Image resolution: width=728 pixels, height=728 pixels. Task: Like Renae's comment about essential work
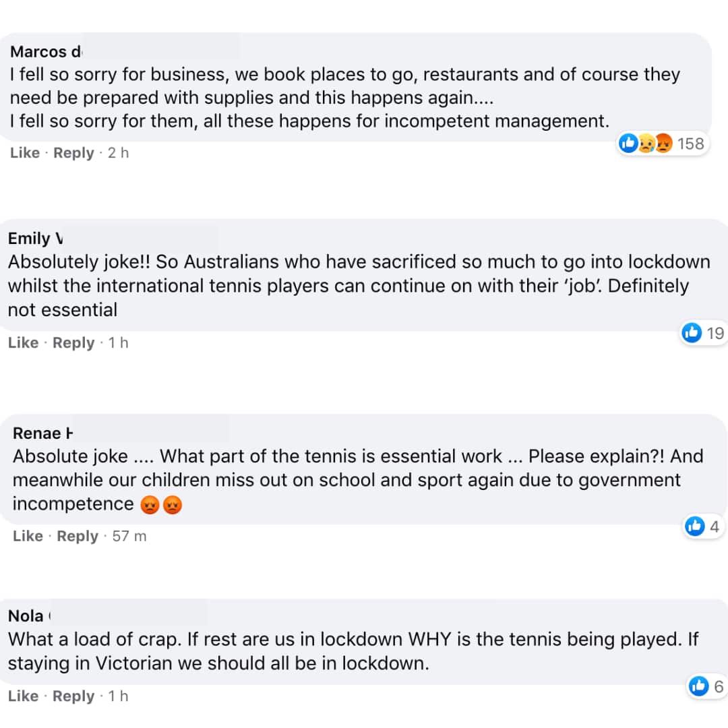(x=28, y=536)
